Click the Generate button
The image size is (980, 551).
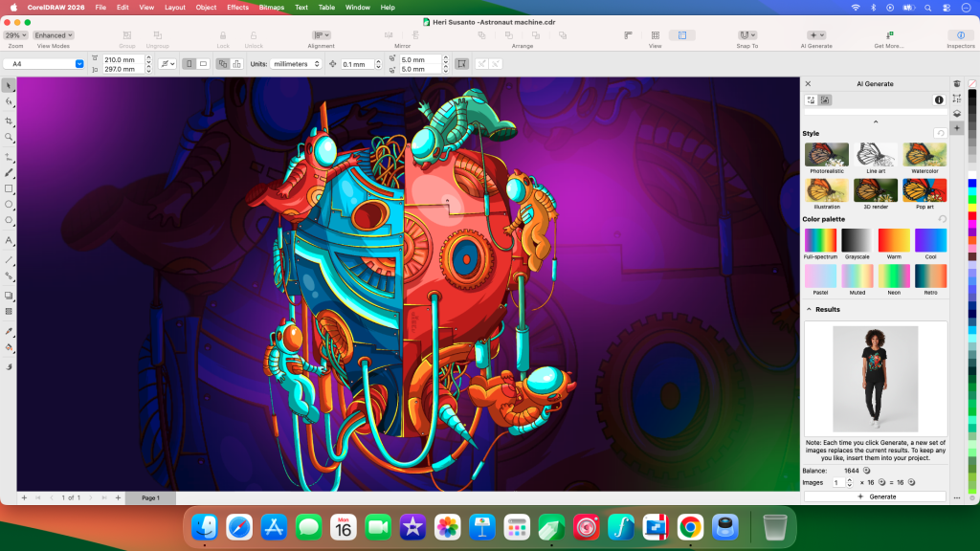876,496
